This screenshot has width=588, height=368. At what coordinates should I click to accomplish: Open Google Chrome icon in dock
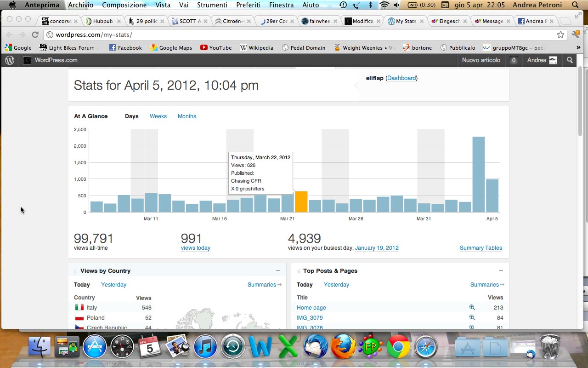click(x=398, y=347)
